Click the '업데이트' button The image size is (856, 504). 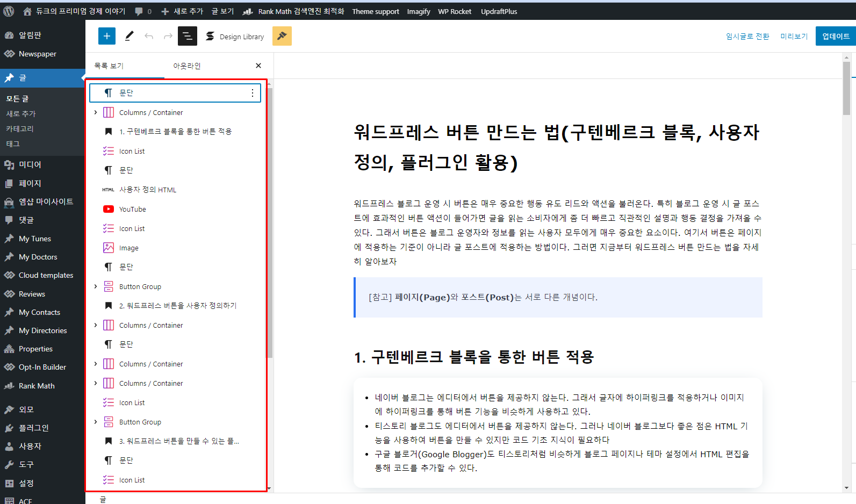[x=836, y=36]
